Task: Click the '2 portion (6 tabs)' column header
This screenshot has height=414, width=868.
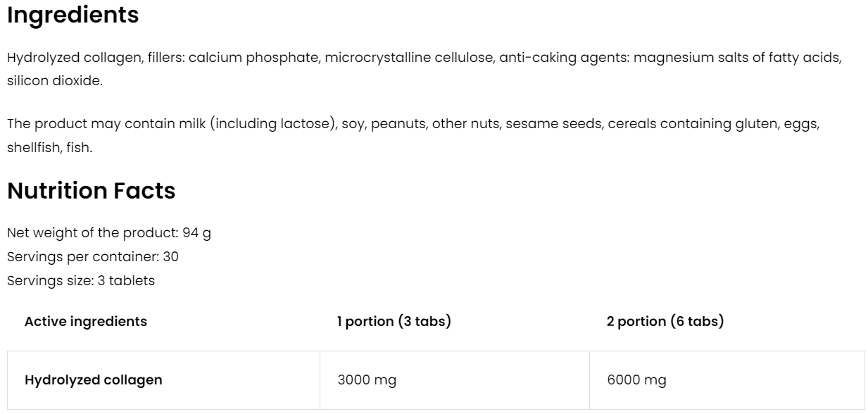Action: [x=665, y=322]
